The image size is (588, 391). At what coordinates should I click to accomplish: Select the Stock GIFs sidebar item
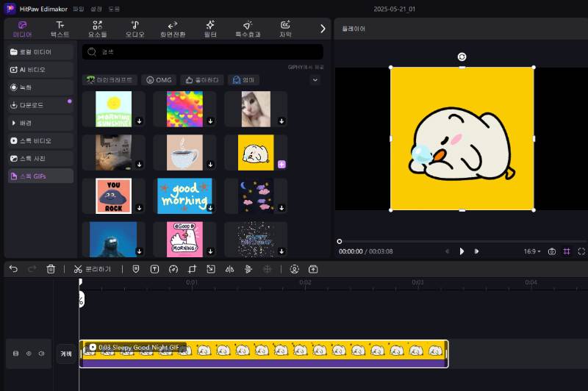pyautogui.click(x=40, y=176)
